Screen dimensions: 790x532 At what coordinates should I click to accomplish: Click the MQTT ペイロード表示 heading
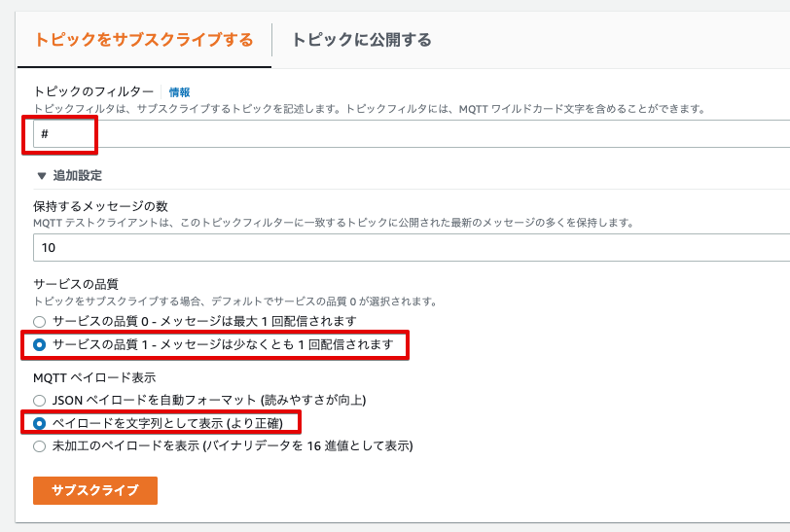(x=94, y=377)
